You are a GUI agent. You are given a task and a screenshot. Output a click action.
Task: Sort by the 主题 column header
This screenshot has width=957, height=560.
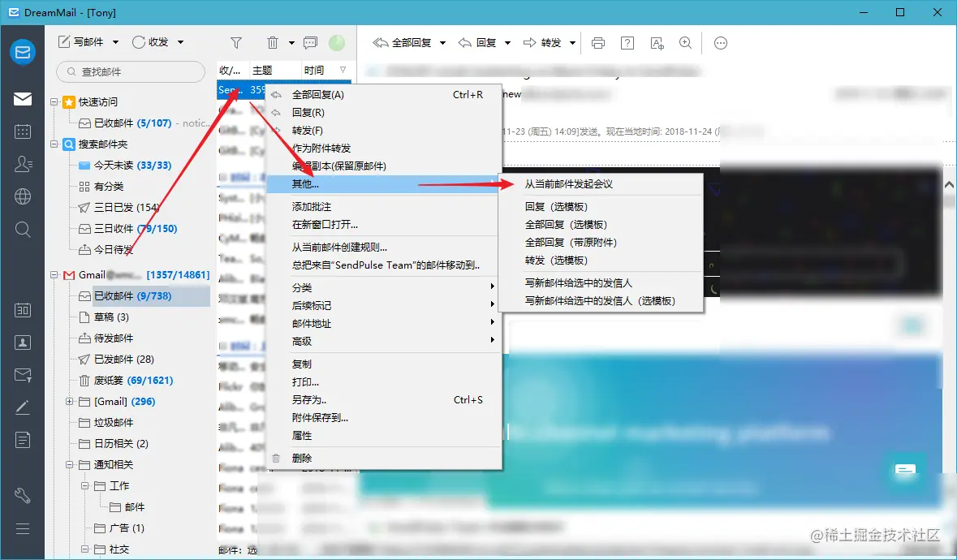point(275,70)
